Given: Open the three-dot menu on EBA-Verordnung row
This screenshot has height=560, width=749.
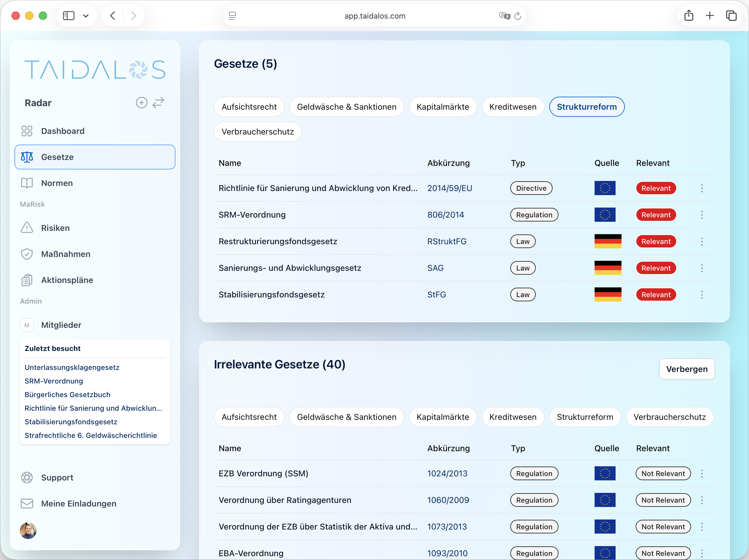Looking at the screenshot, I should pyautogui.click(x=703, y=553).
